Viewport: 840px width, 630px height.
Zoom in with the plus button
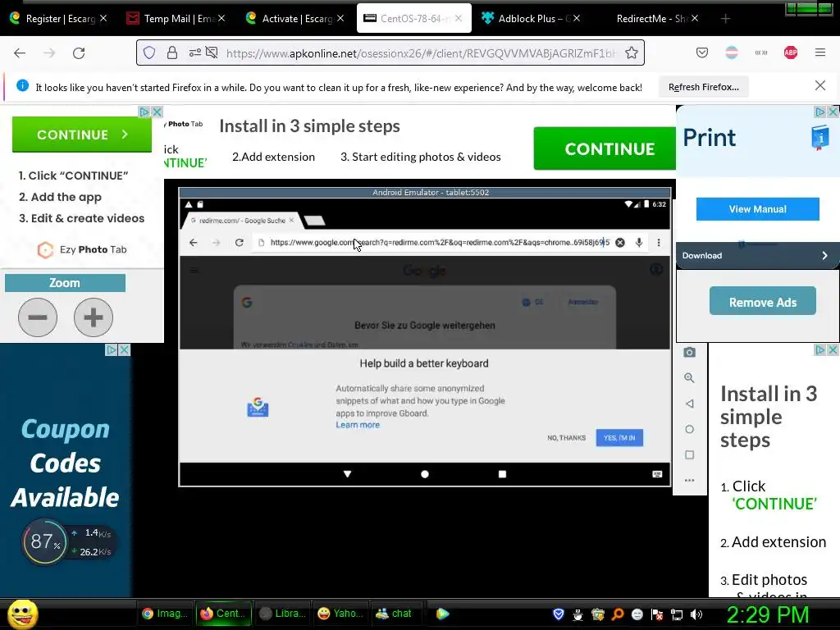94,317
